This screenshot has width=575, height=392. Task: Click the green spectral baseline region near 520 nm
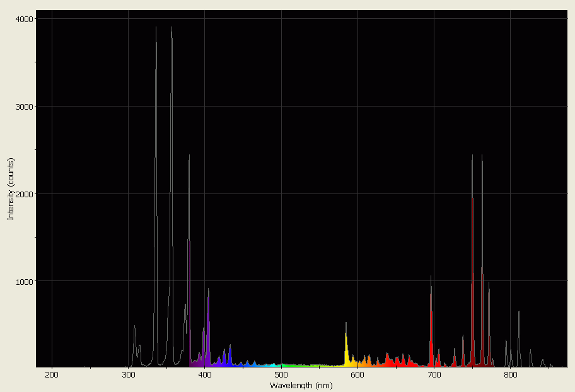pos(296,366)
